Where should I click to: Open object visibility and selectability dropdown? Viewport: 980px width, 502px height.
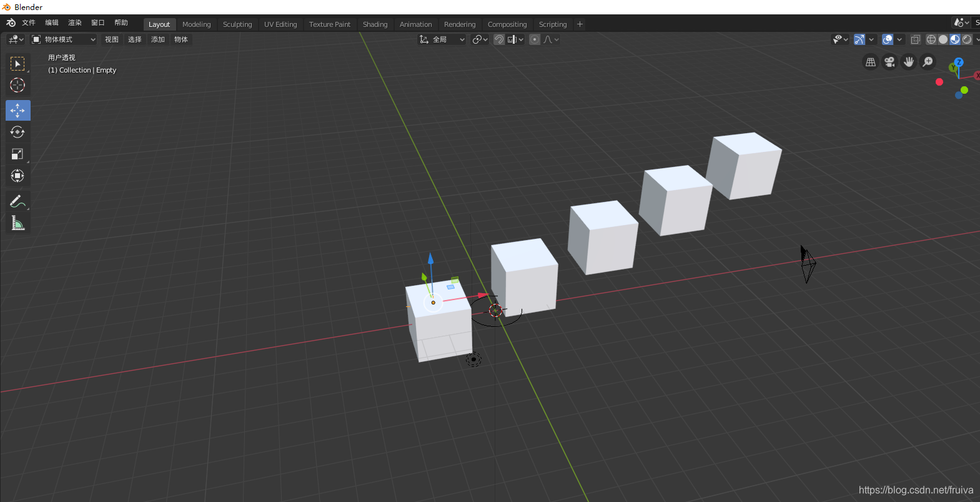tap(841, 39)
